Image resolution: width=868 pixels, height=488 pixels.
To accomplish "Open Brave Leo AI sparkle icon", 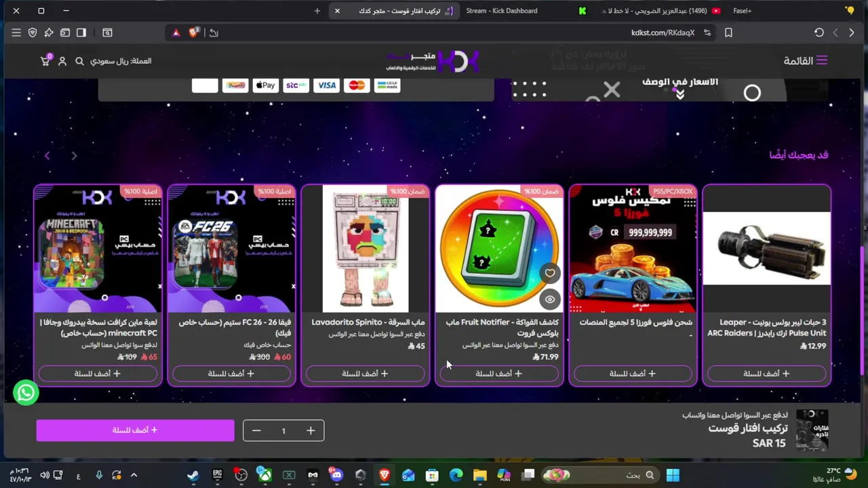I will point(49,33).
